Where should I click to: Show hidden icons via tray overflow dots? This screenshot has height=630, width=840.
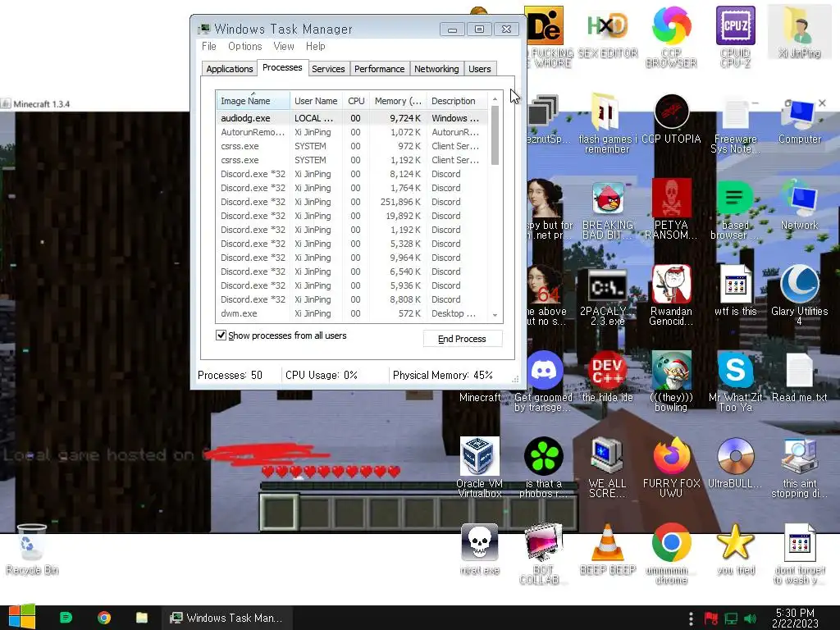691,619
